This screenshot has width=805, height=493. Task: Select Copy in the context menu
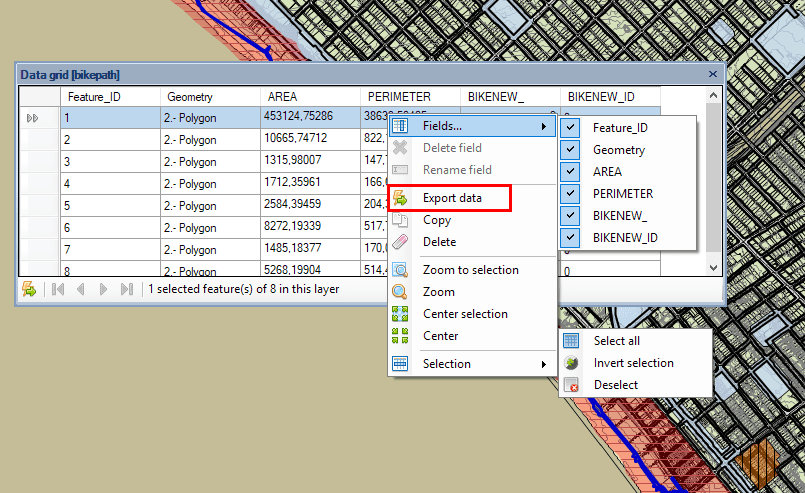pos(437,220)
